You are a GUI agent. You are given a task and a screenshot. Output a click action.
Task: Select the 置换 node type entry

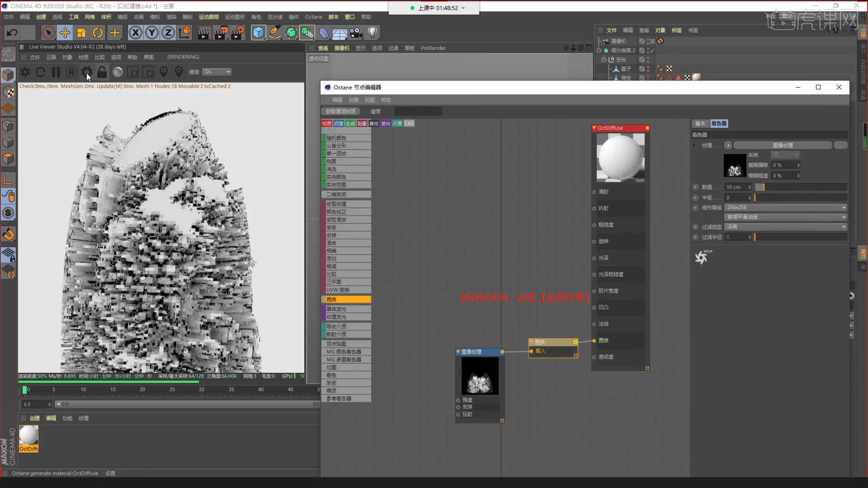(x=346, y=299)
